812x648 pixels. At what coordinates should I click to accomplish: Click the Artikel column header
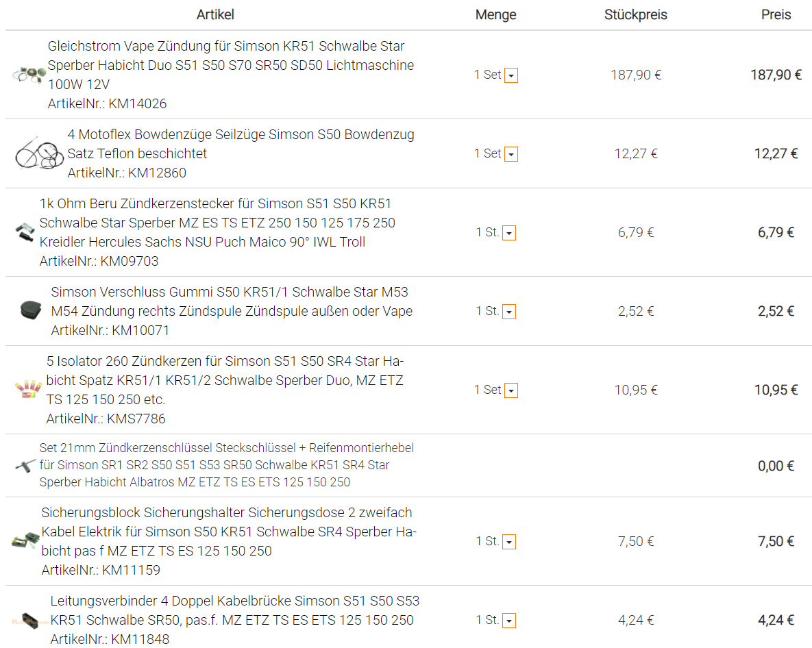coord(215,14)
